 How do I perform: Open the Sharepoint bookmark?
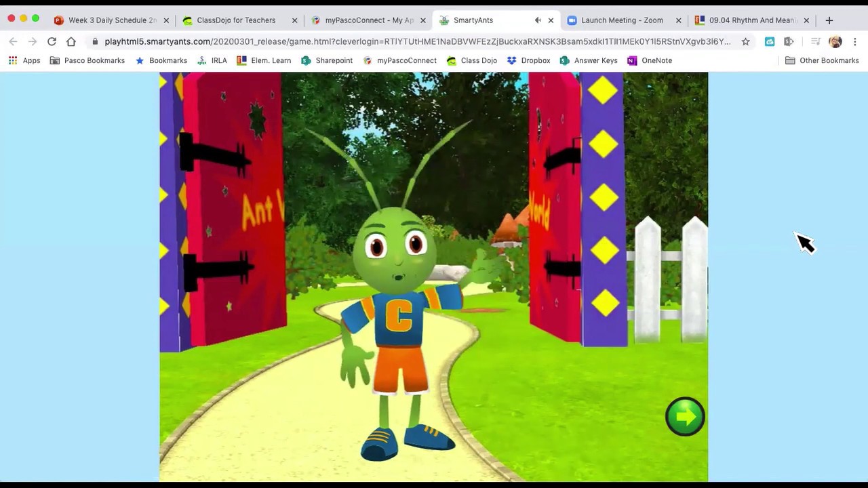pyautogui.click(x=327, y=60)
